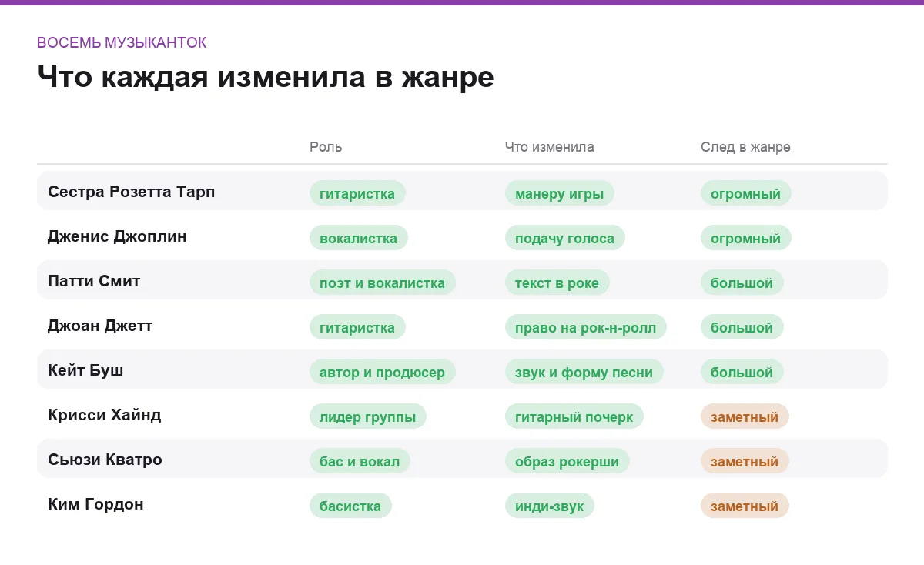Click 'гитаристка' tag in Джоан Джетт row
Viewport: 924px width, 565px height.
point(357,327)
